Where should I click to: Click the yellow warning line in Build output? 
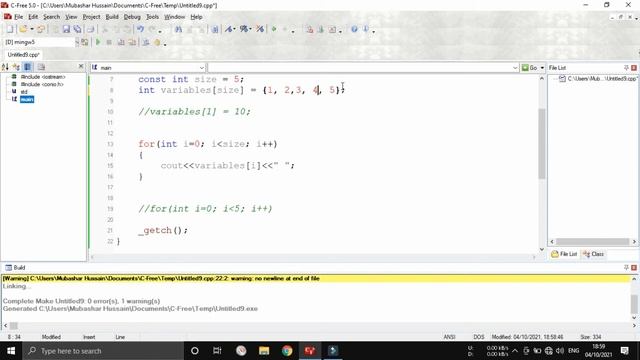point(316,278)
